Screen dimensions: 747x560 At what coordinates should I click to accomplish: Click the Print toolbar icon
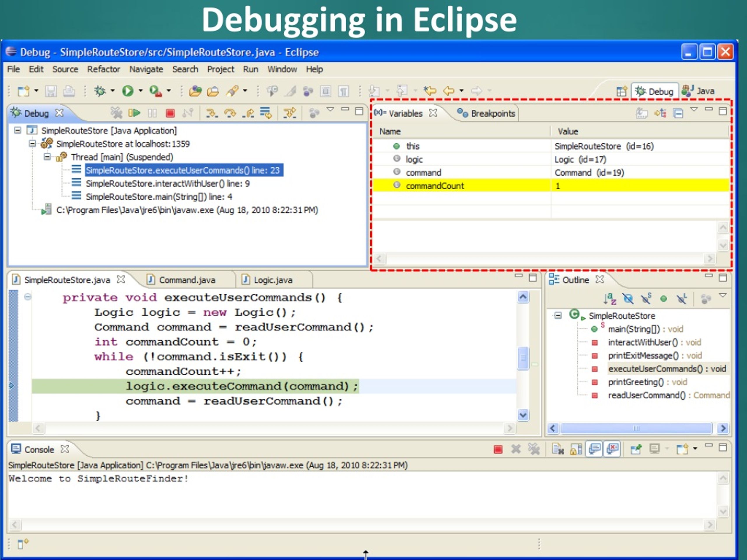[69, 91]
